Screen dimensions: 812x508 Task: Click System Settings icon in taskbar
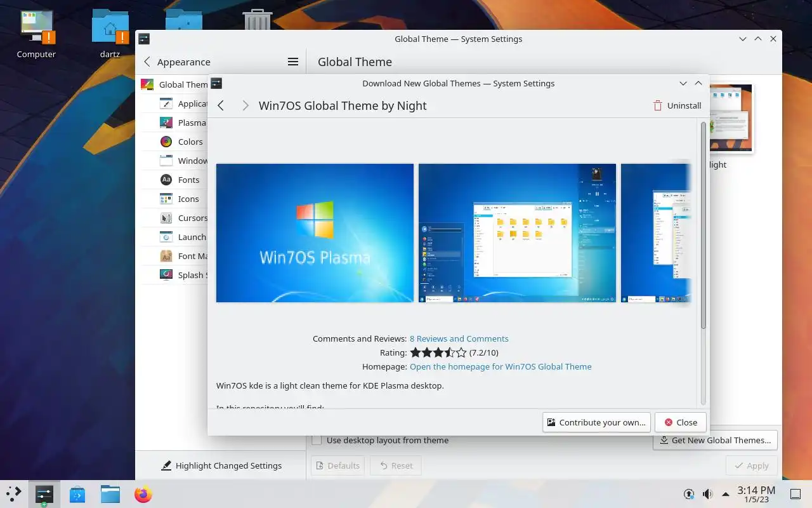[44, 493]
